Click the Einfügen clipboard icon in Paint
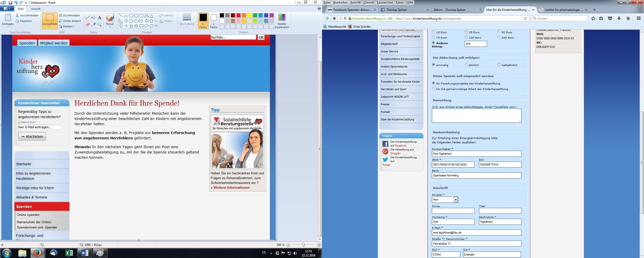The width and height of the screenshot is (644, 258). tap(8, 17)
